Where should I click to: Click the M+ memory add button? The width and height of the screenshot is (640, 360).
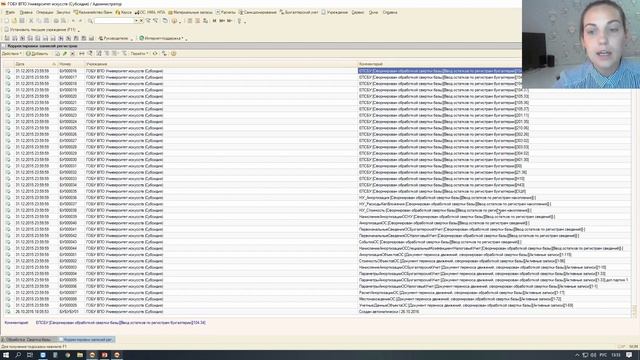point(222,21)
